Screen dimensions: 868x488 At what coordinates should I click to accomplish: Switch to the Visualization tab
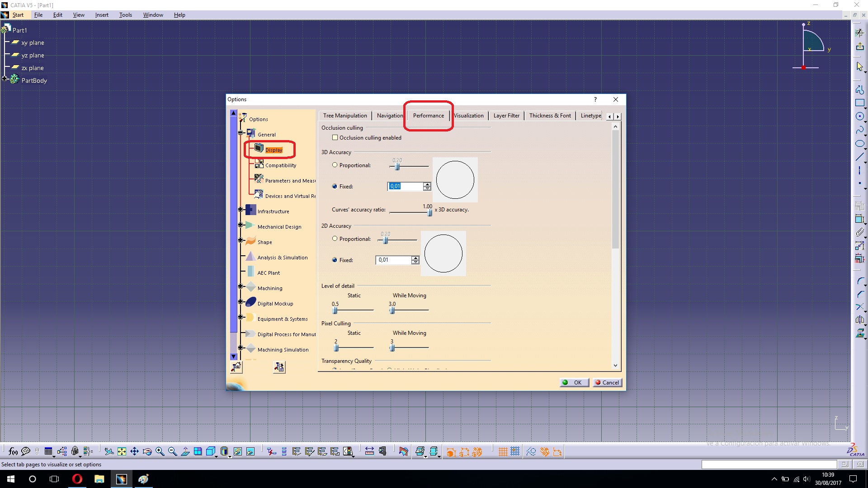[x=469, y=115]
